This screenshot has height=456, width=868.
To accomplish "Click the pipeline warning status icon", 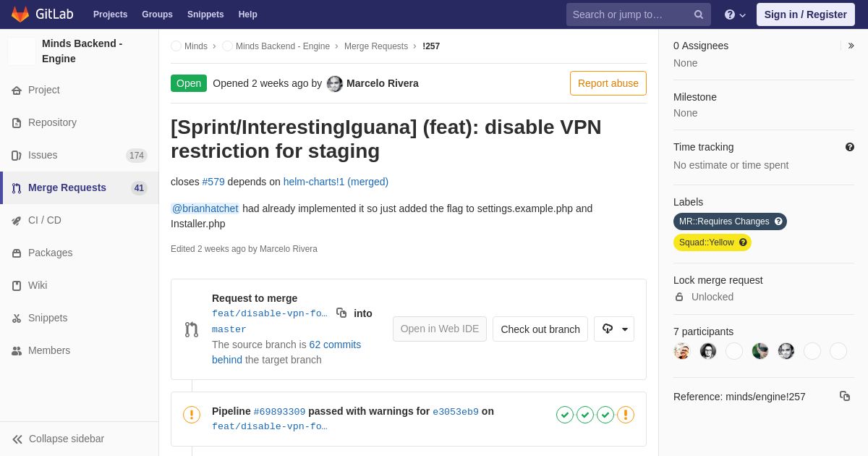I will tap(192, 415).
